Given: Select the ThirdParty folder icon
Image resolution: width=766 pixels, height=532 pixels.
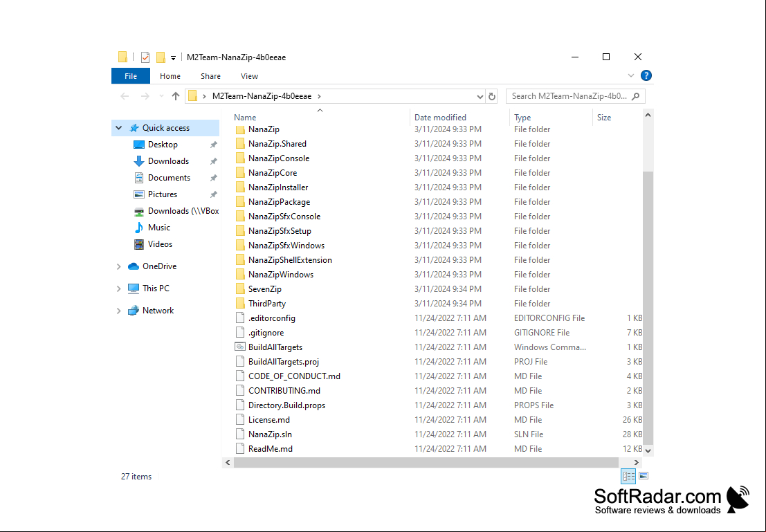Looking at the screenshot, I should (240, 304).
